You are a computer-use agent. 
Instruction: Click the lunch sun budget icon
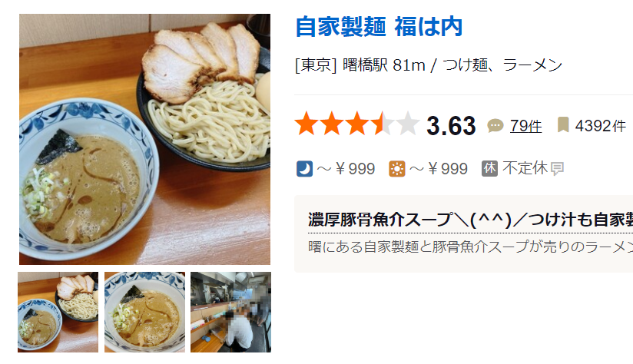397,169
